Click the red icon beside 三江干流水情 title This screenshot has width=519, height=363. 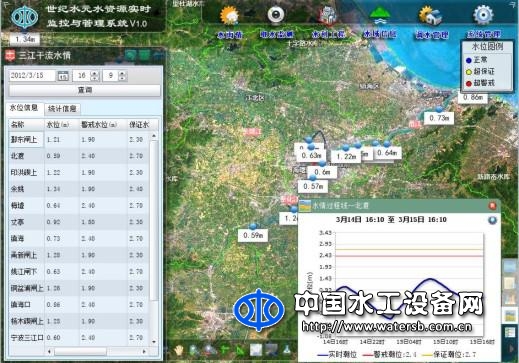10,55
